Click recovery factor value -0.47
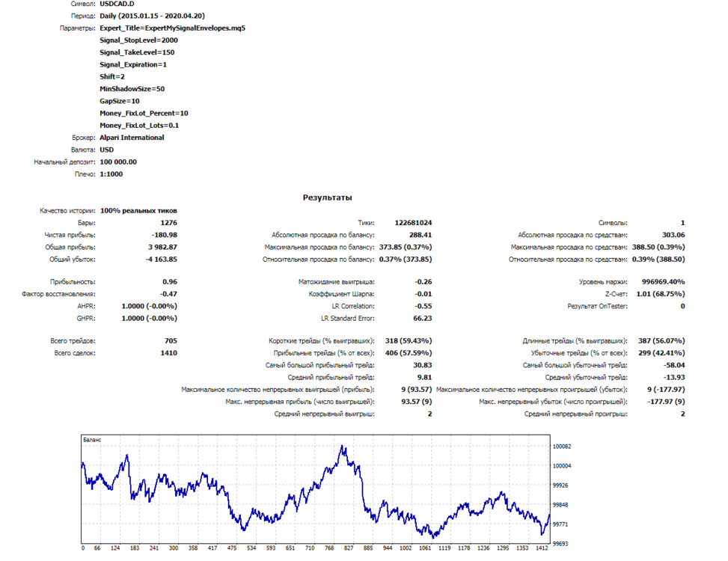Image resolution: width=728 pixels, height=561 pixels. (x=168, y=294)
